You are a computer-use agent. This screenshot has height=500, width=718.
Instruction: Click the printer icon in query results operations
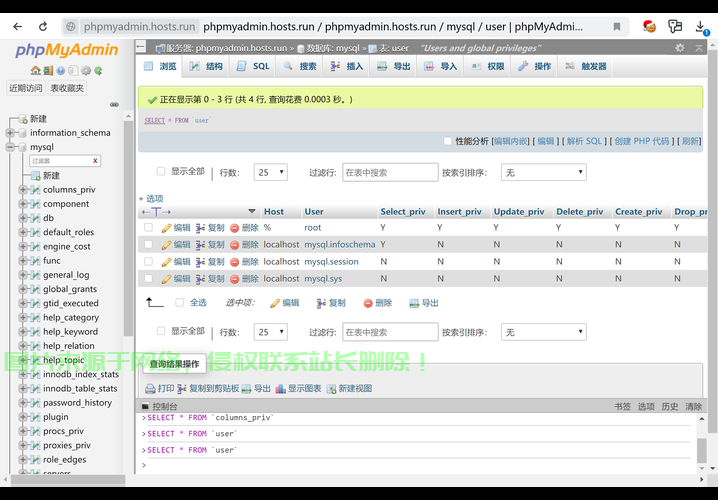click(x=150, y=389)
